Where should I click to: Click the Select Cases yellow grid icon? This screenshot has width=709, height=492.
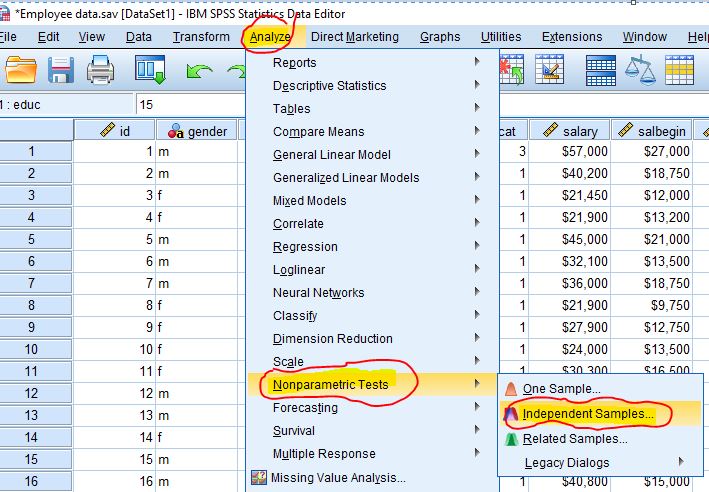pos(679,70)
